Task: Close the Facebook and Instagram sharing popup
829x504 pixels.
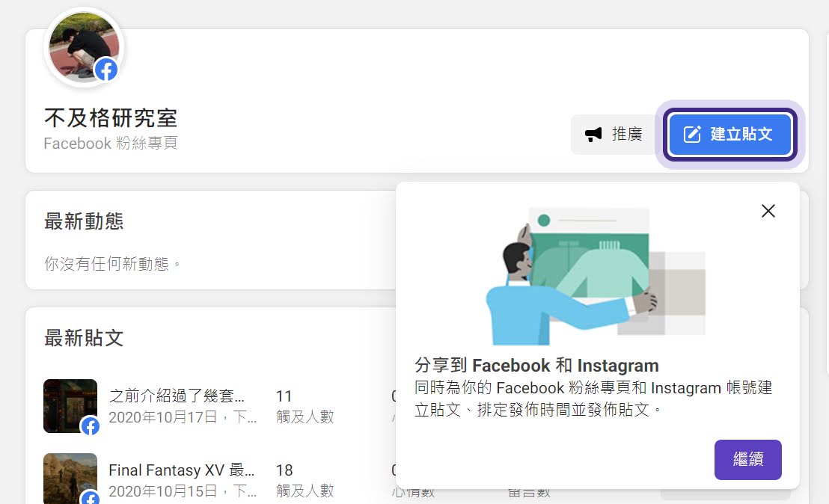Action: 768,211
